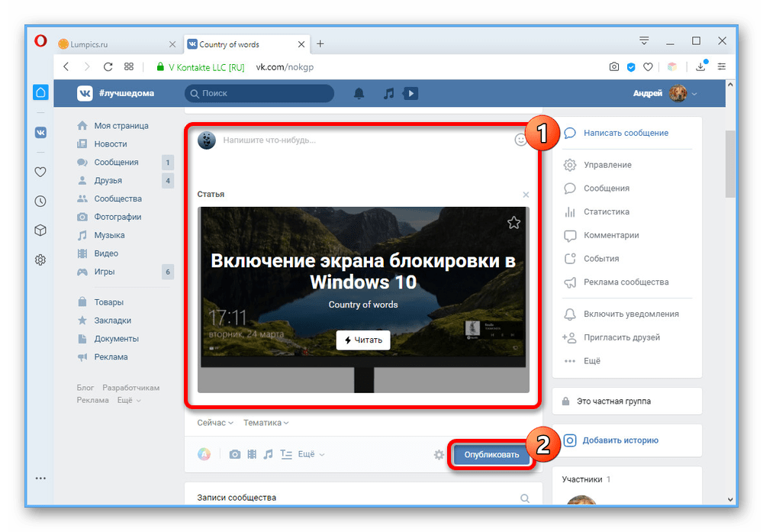Open VK notifications bell

[x=359, y=93]
